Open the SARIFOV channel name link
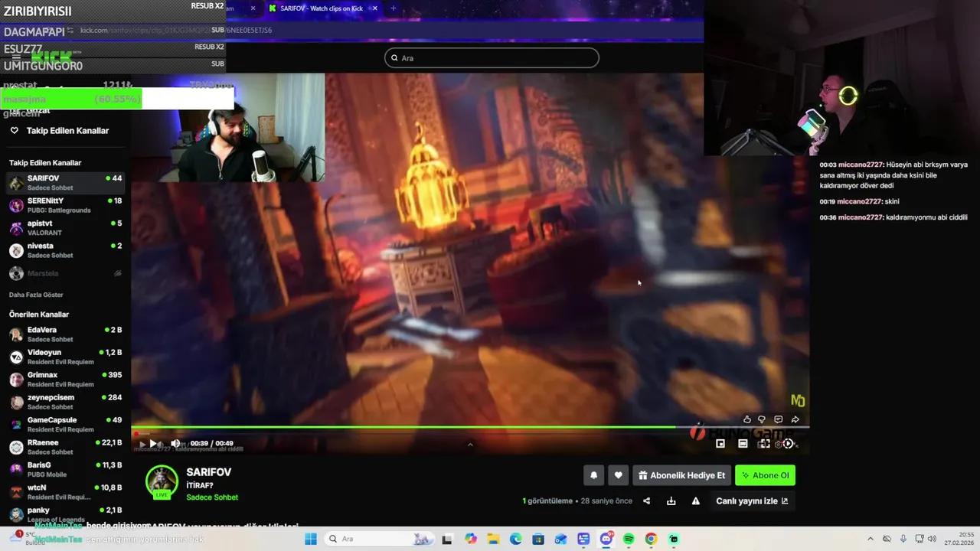The image size is (980, 551). point(208,472)
